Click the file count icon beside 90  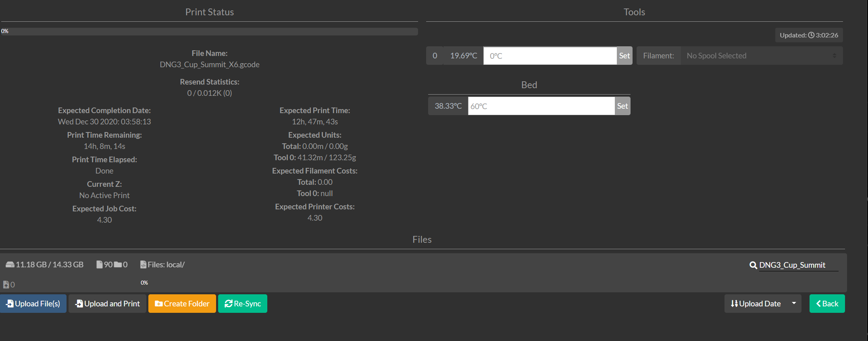[x=100, y=265]
